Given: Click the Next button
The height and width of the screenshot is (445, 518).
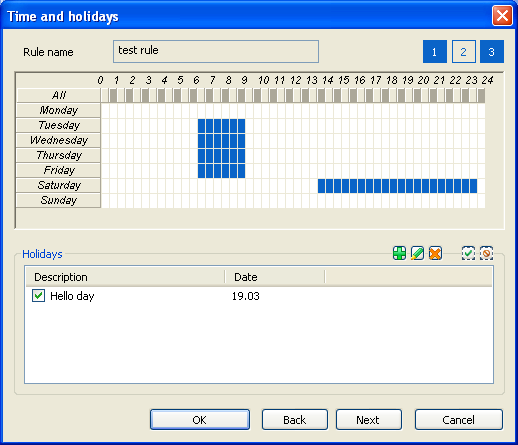Looking at the screenshot, I should (x=369, y=420).
